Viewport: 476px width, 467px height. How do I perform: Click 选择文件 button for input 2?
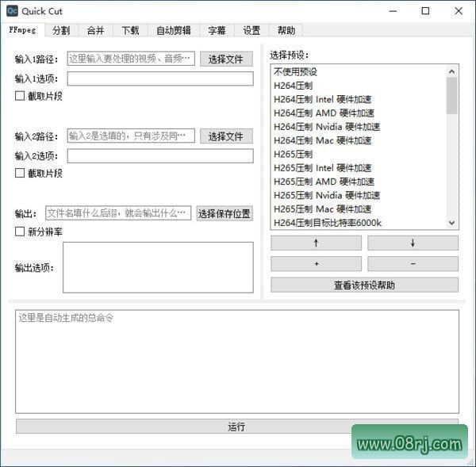point(226,136)
